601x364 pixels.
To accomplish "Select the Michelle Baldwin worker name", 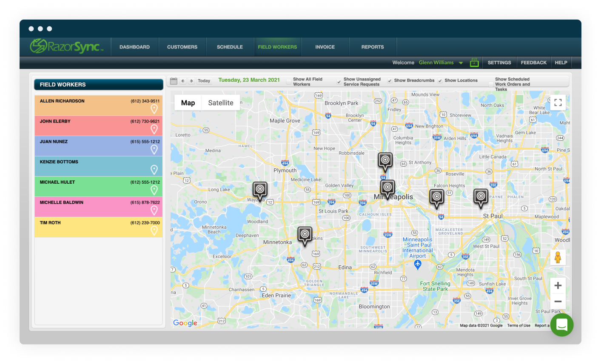I will pyautogui.click(x=62, y=202).
